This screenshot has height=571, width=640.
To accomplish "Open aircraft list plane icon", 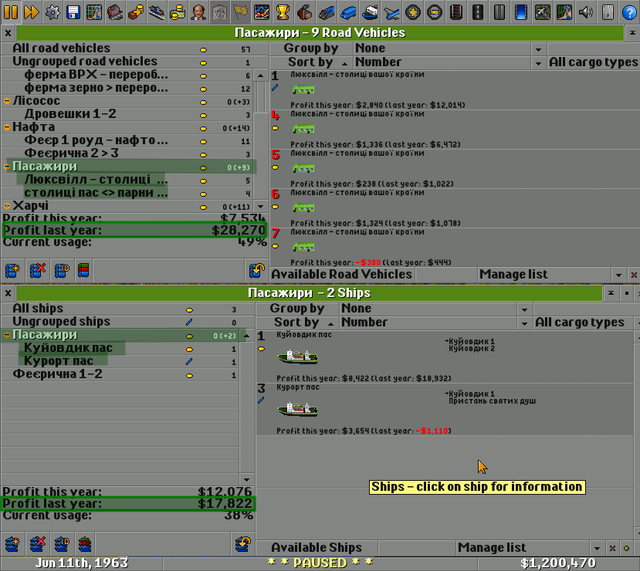I will [x=391, y=11].
